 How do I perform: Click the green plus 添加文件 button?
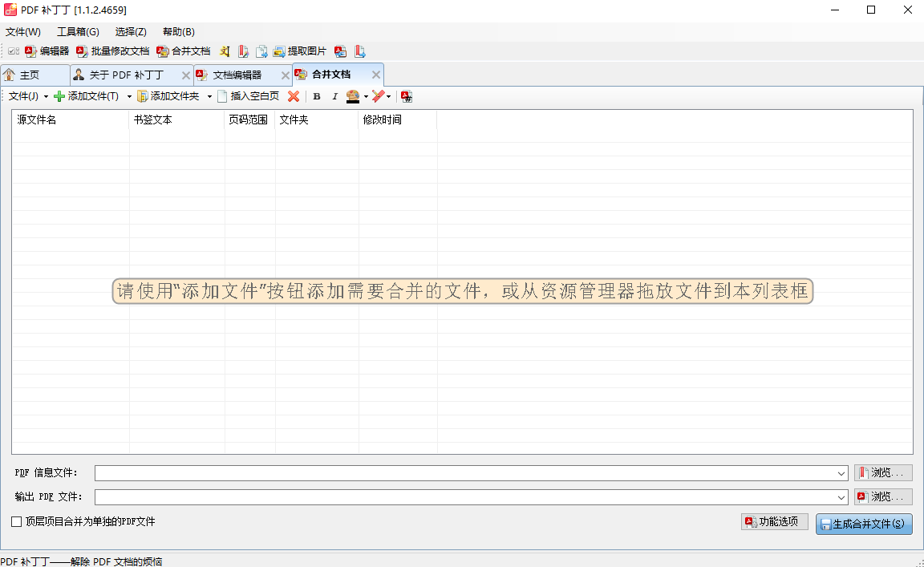click(x=86, y=96)
